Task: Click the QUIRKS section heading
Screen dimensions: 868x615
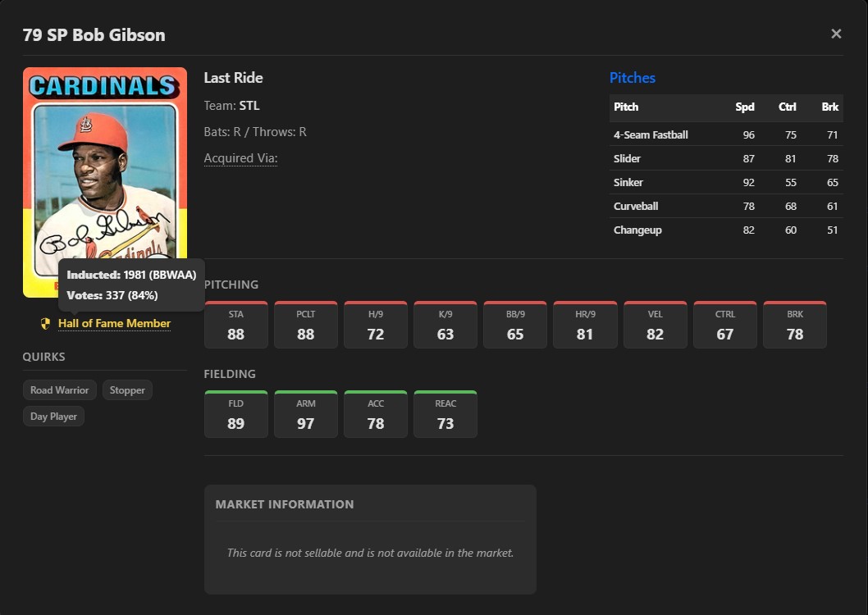Action: [43, 357]
